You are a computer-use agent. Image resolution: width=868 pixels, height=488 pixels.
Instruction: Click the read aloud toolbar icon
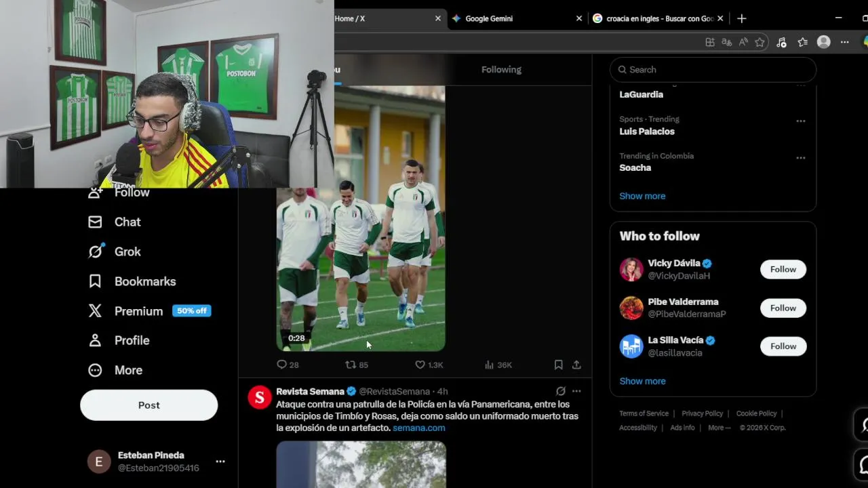[x=743, y=42]
